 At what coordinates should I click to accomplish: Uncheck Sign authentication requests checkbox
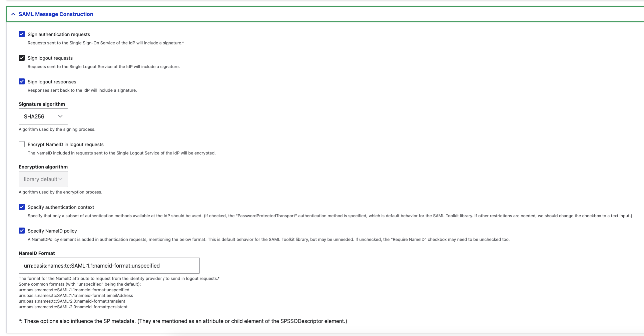tap(22, 34)
